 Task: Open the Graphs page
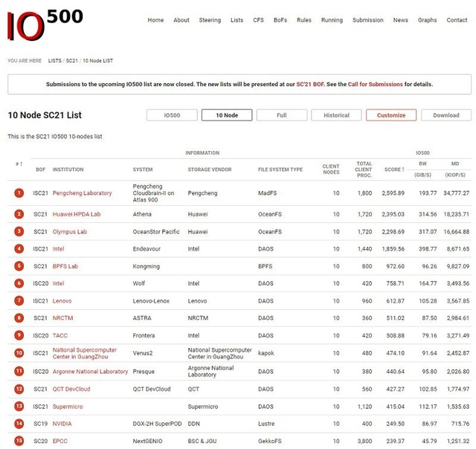coord(427,20)
